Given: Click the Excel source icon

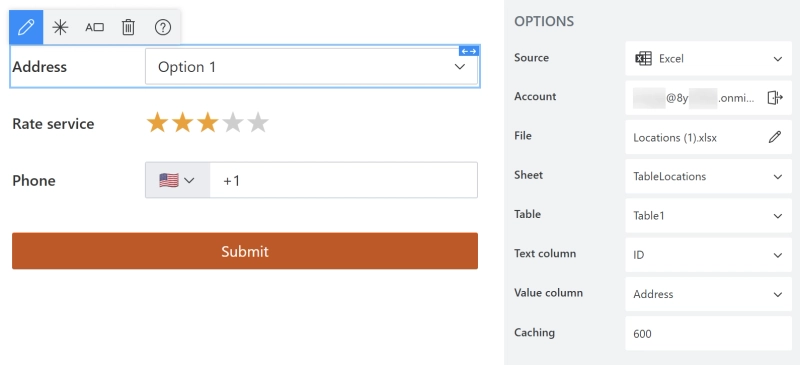Looking at the screenshot, I should click(643, 58).
